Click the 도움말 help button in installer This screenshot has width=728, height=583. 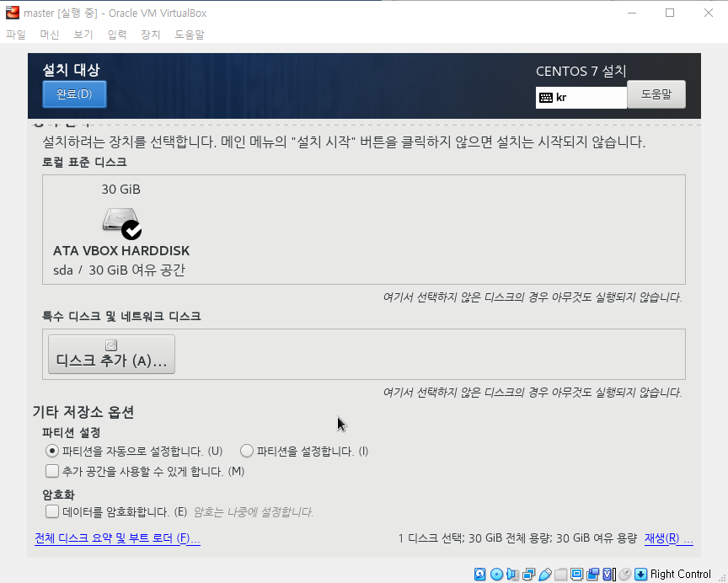[x=656, y=94]
